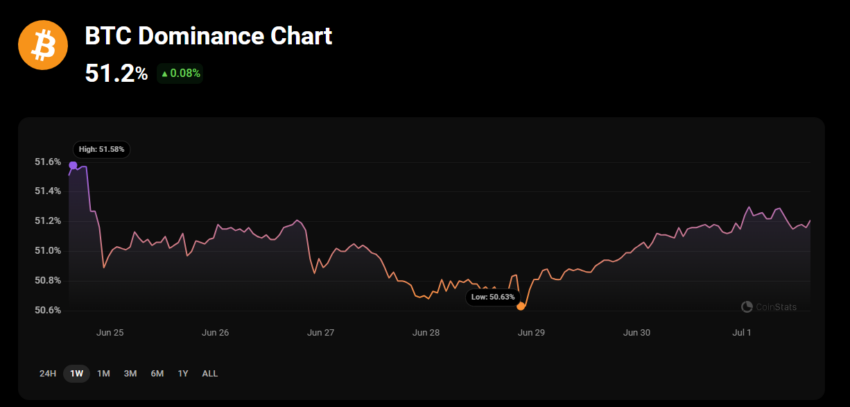Switch to the 1M range
850x407 pixels.
(x=104, y=373)
